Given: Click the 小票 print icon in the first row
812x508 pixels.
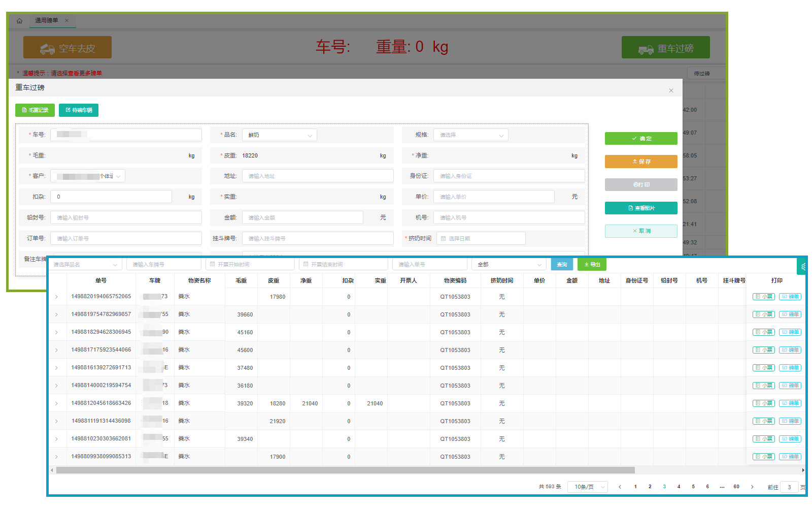Looking at the screenshot, I should point(763,297).
